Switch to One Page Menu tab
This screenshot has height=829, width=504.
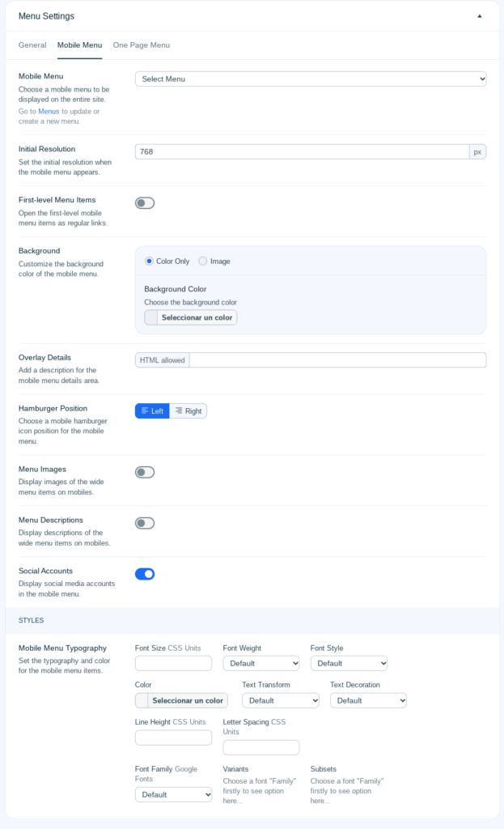tap(141, 45)
